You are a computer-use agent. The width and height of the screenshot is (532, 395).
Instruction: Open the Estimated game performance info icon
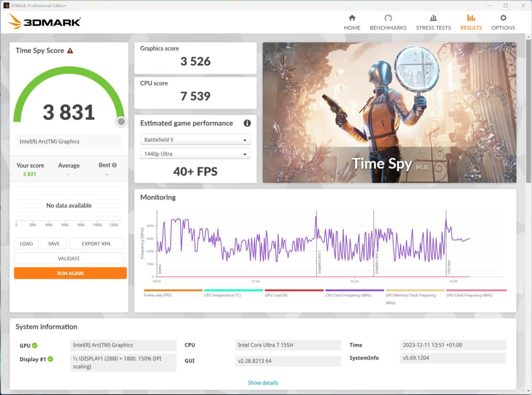click(247, 123)
